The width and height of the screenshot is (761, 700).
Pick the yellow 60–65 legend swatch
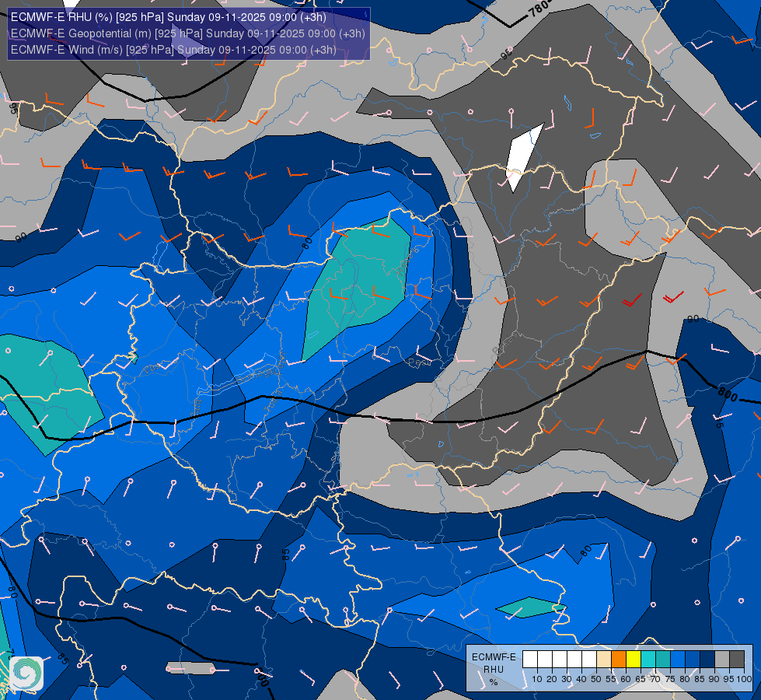634,660
